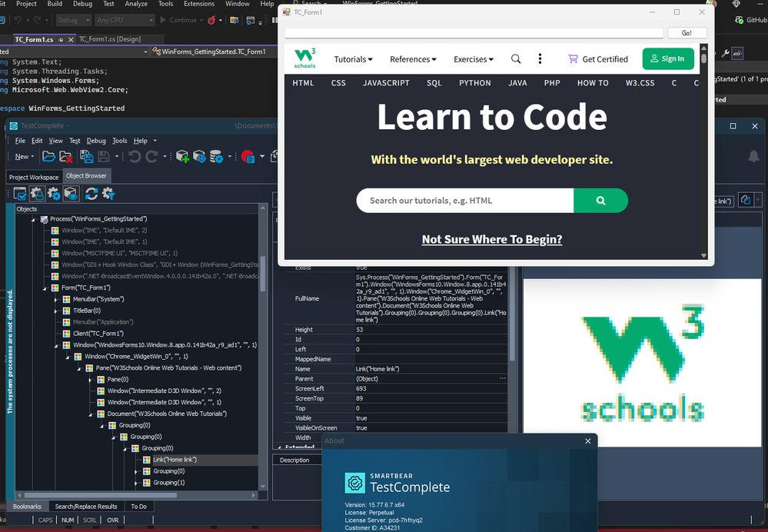Click the Open Project Suite folder icon in TestComplete
Image resolution: width=768 pixels, height=532 pixels.
[48, 156]
